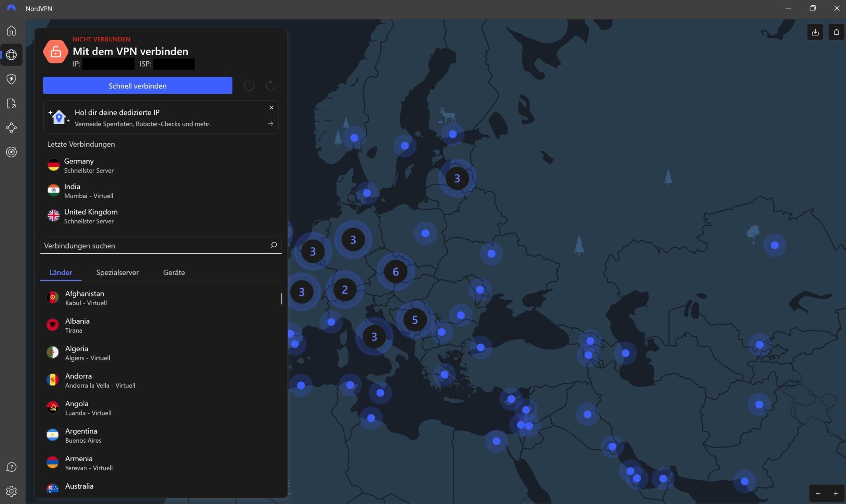
Task: Open Threat Protection shield icon
Action: tap(11, 79)
